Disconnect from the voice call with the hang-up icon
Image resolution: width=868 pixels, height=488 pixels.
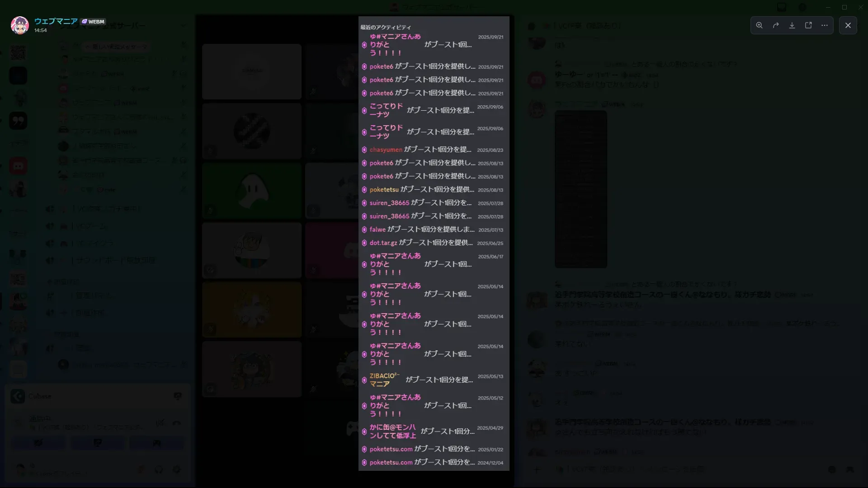[x=177, y=423]
